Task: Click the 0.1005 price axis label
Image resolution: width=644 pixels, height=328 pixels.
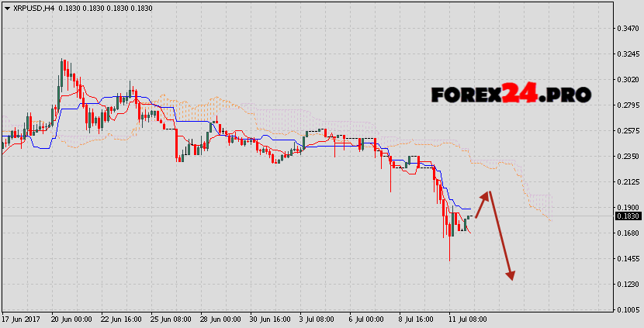Action: 626,310
